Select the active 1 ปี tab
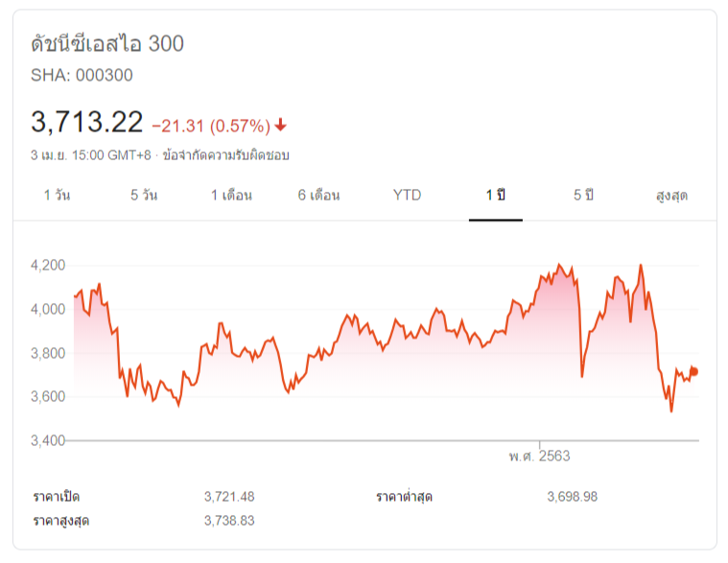Screen dimensions: 728x563 coord(495,195)
